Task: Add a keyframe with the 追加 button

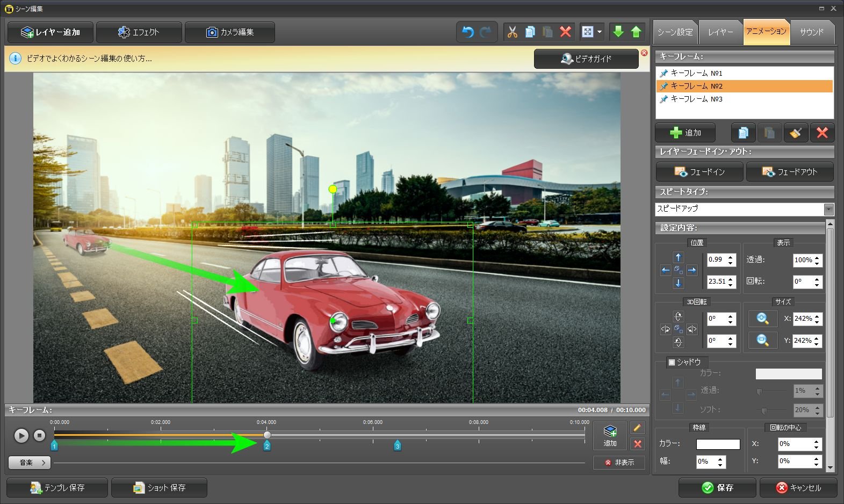Action: coord(686,133)
